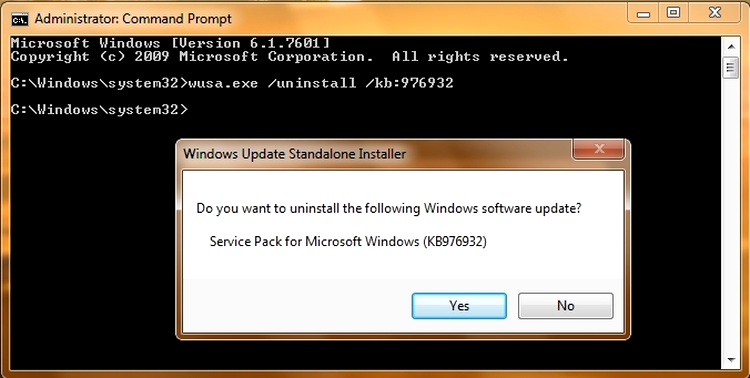Screen dimensions: 750x378
Task: Confirm uninstall by clicking Yes
Action: point(459,306)
